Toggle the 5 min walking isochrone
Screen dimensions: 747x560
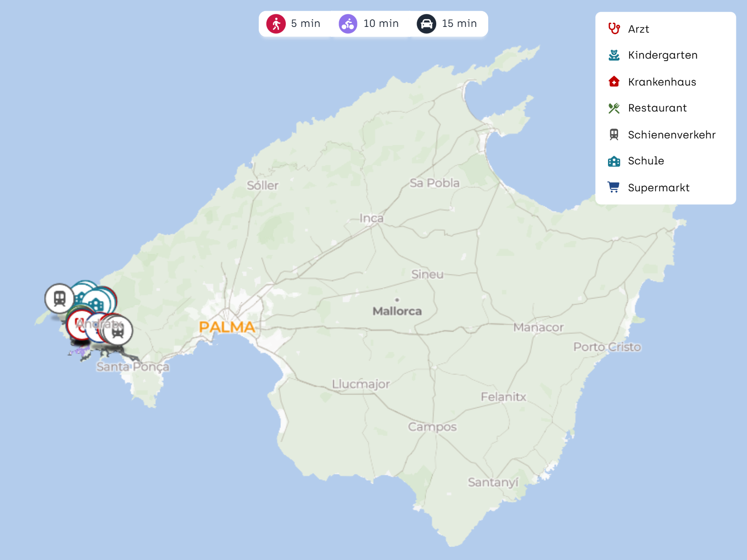(294, 24)
